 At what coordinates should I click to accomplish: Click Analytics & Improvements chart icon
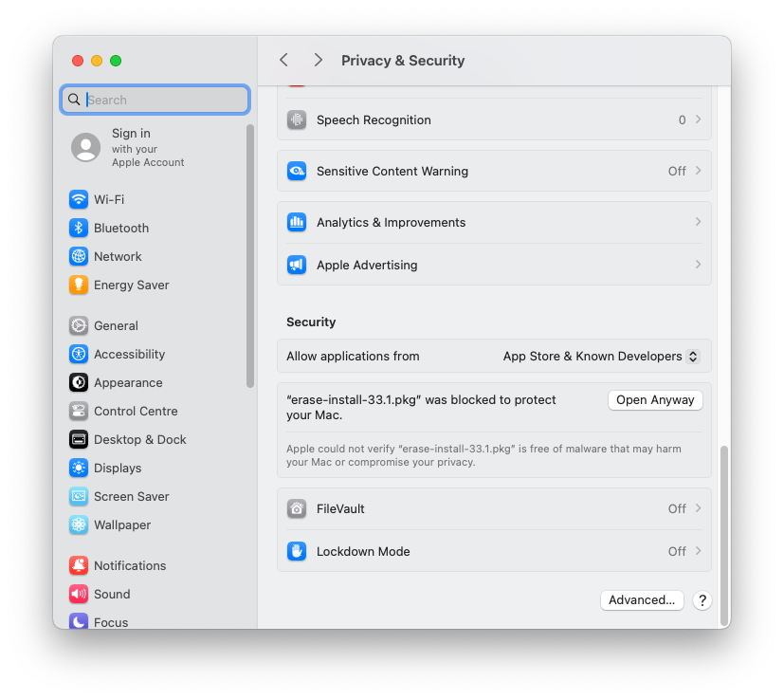tap(297, 222)
